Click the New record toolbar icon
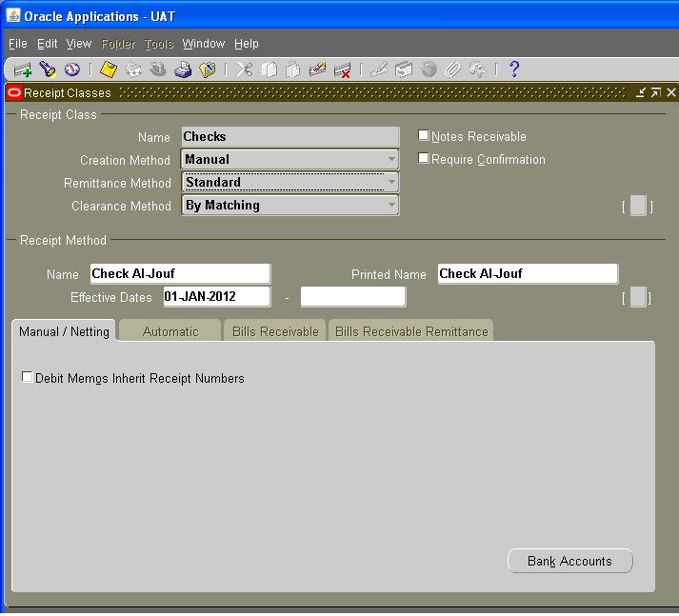Viewport: 679px width, 616px height. click(x=22, y=70)
